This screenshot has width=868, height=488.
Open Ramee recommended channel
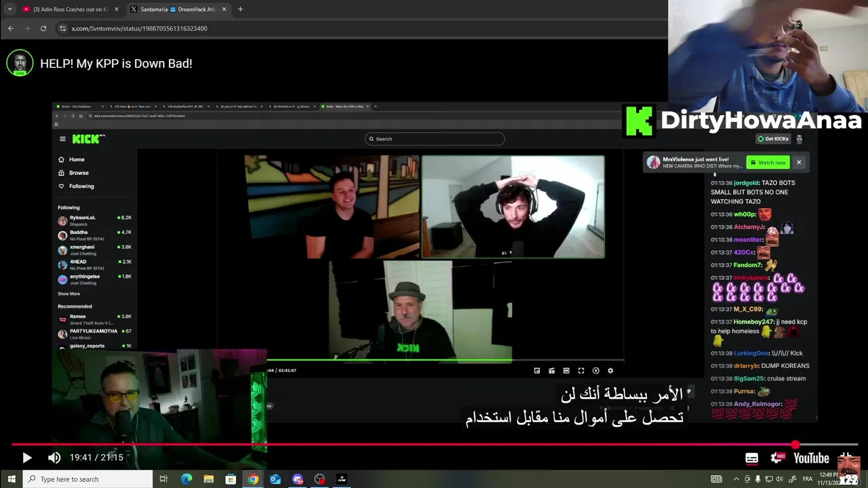point(95,319)
